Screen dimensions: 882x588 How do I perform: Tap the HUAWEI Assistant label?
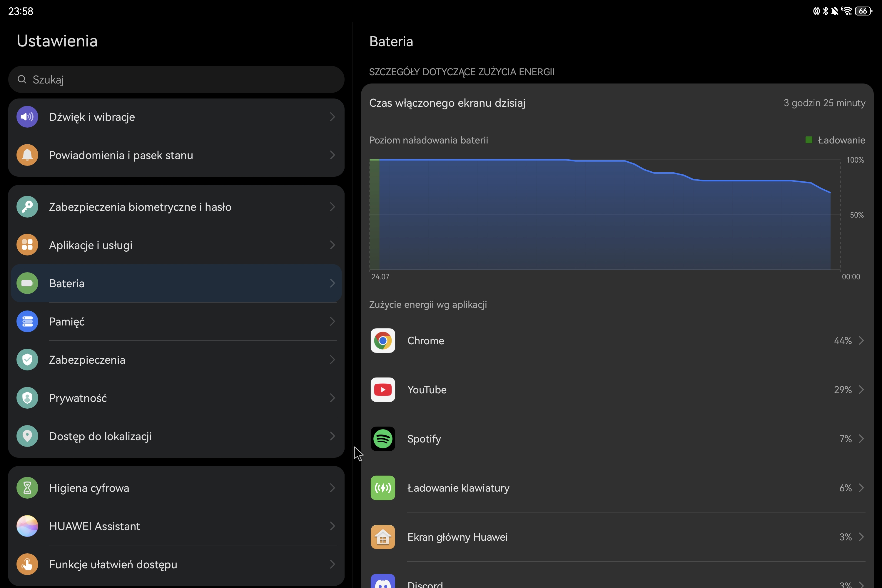[94, 526]
